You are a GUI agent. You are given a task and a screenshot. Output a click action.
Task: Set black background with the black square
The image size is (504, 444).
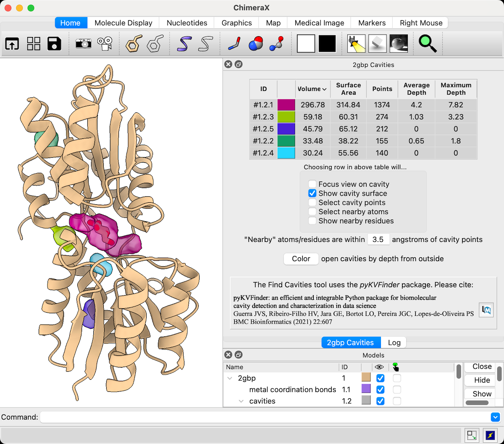click(327, 43)
